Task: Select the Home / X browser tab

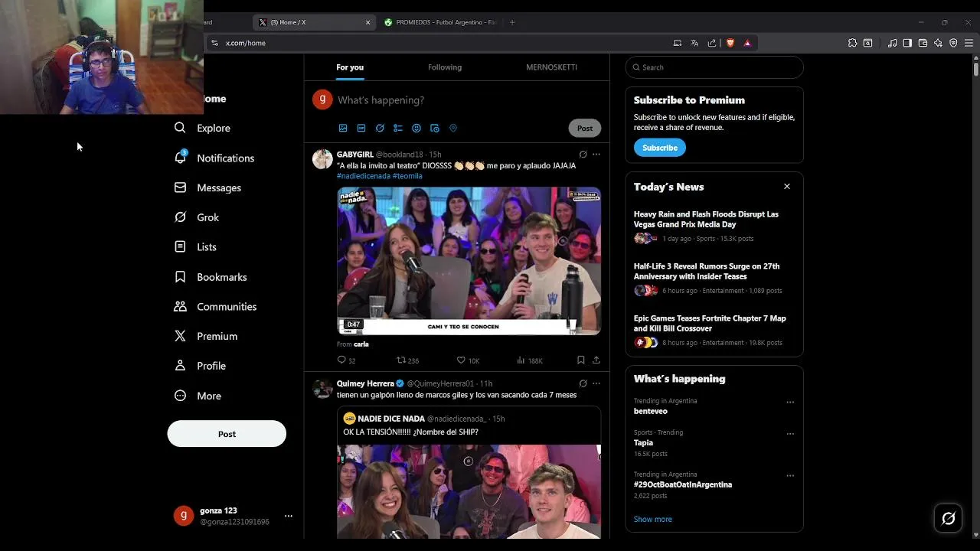Action: tap(314, 22)
